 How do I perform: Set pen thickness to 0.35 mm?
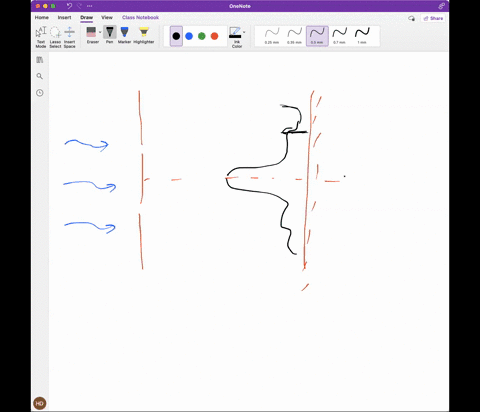point(294,36)
